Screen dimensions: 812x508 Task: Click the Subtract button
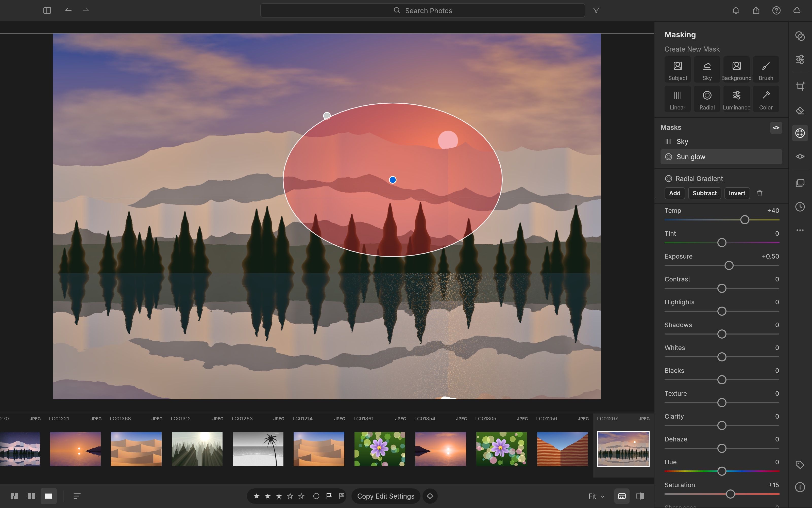(x=705, y=193)
